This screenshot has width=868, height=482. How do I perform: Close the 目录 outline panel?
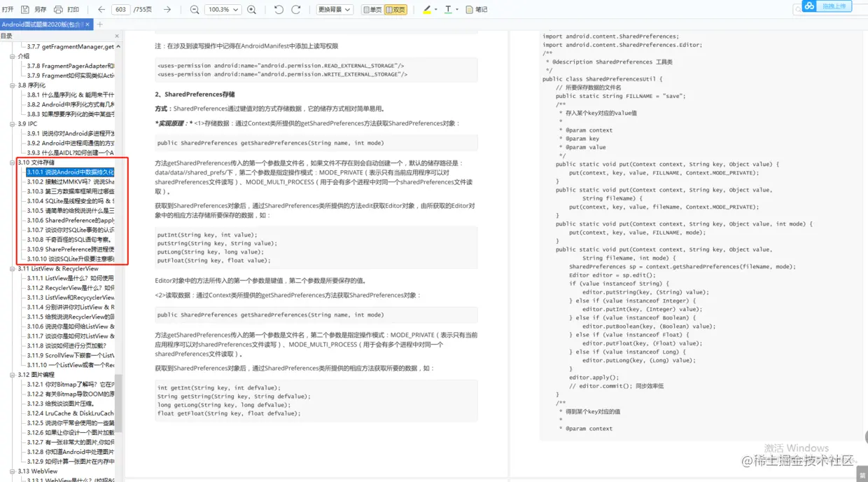(117, 36)
